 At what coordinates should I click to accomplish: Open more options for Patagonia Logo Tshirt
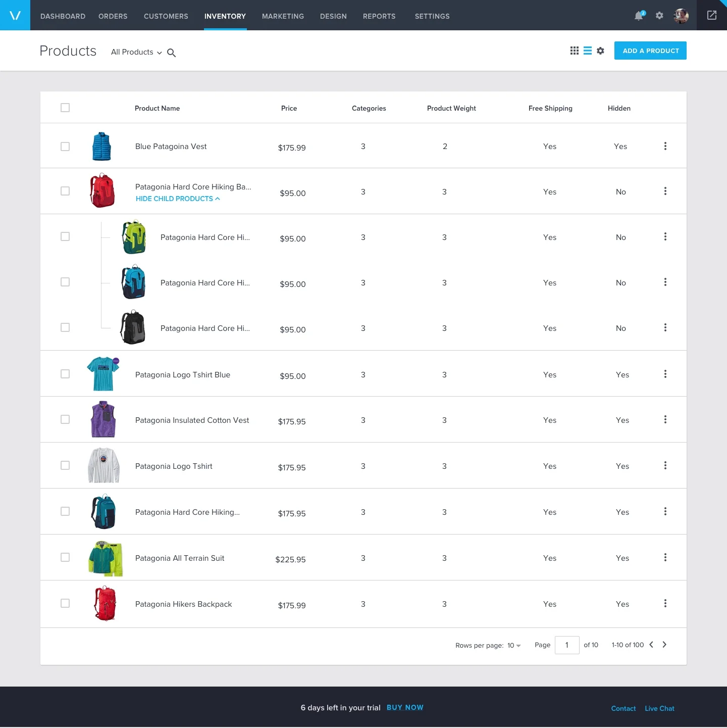coord(665,465)
